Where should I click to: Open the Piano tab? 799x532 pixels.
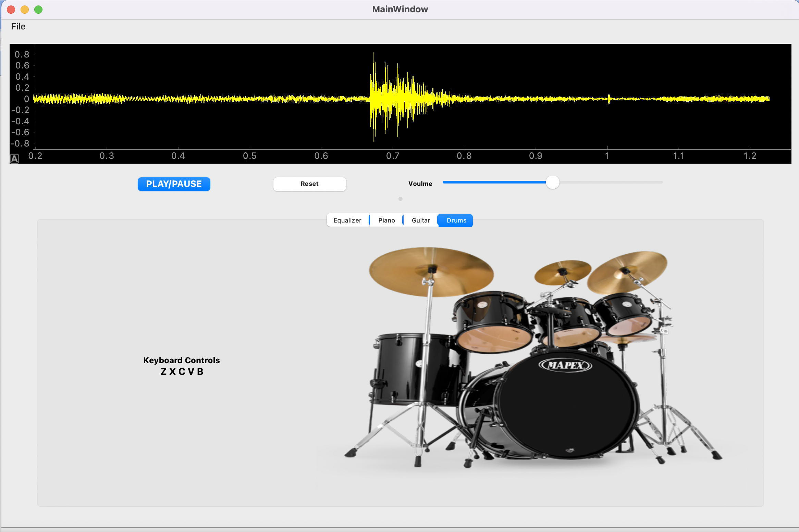(386, 220)
